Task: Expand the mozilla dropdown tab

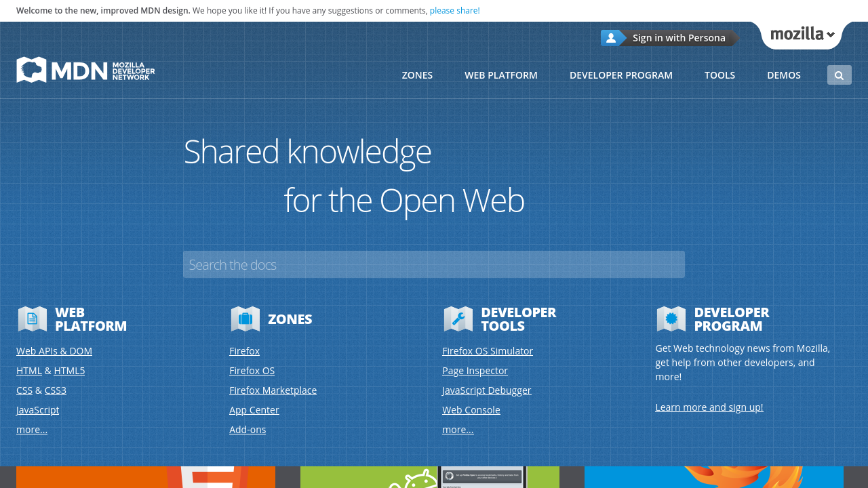Action: coord(802,34)
